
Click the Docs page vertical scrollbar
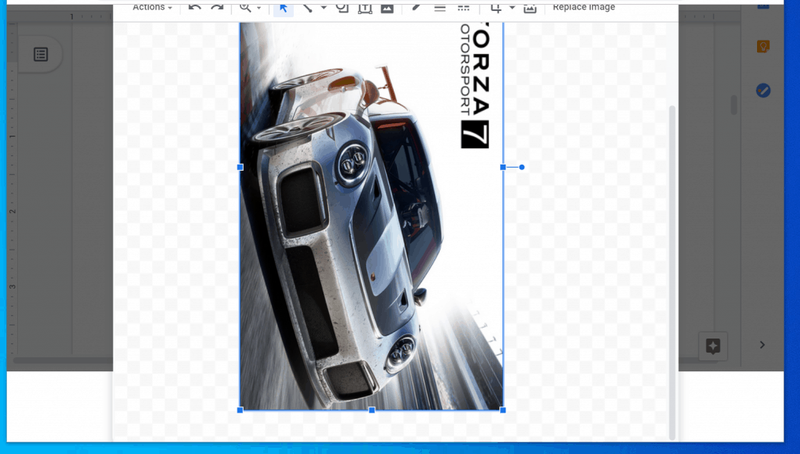734,105
